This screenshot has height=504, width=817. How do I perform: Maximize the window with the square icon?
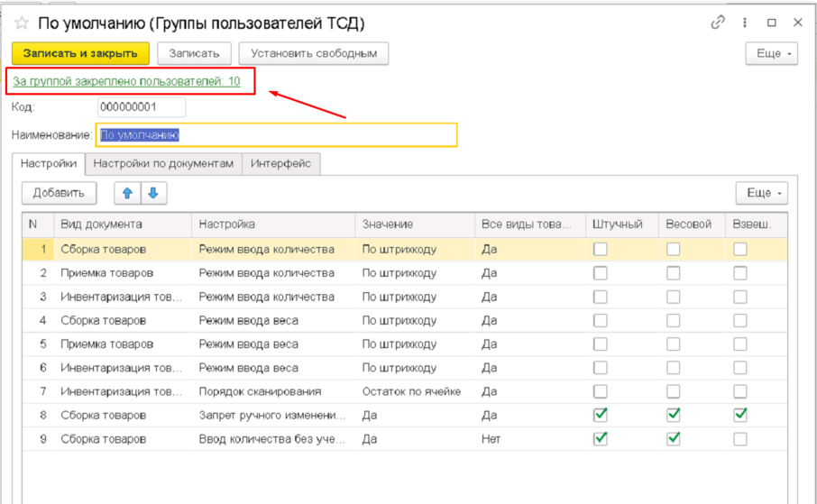point(771,23)
